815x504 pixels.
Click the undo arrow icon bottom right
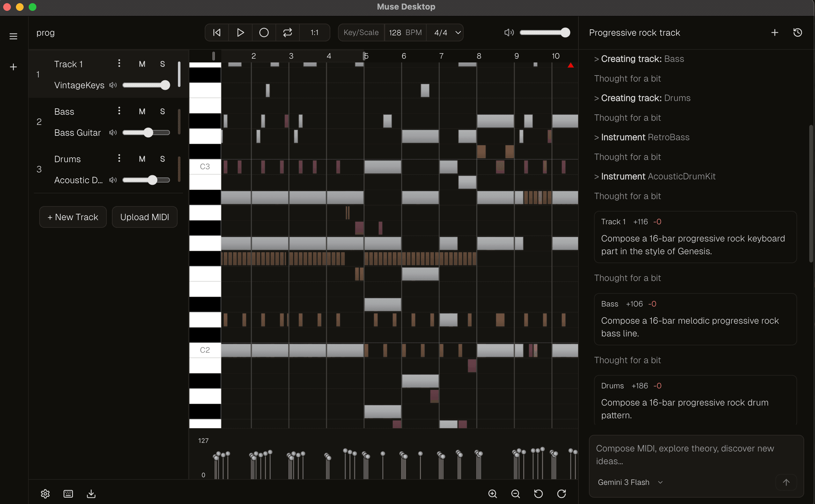click(x=538, y=494)
